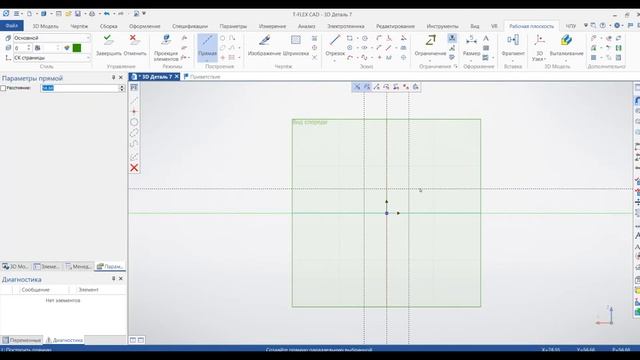Adjust the layer number 0 spinner
The image size is (640, 360).
(29, 48)
